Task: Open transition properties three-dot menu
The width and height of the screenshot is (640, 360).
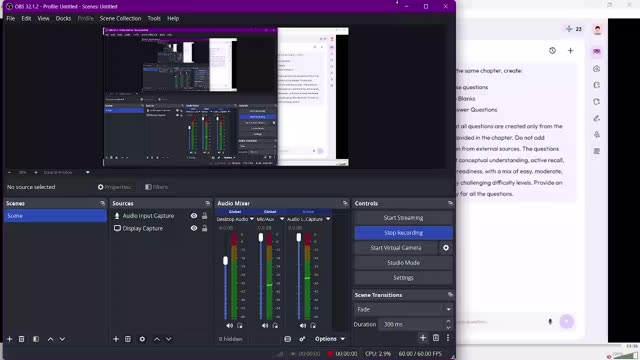Action: tap(448, 338)
